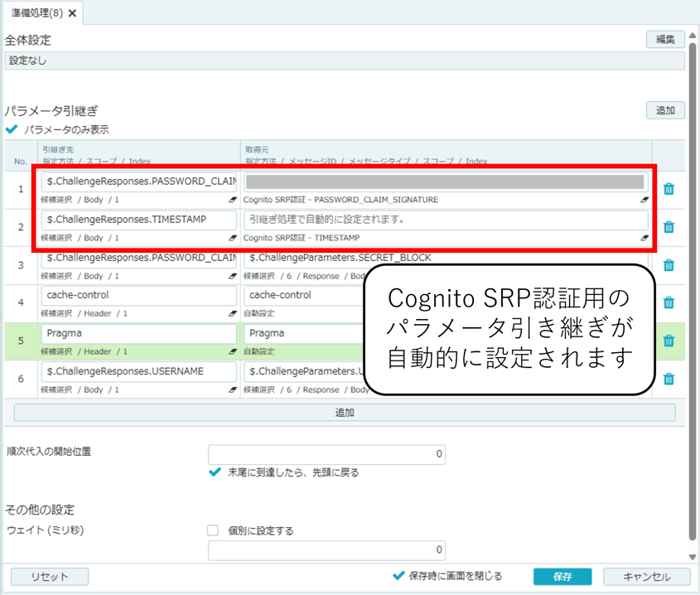
Task: Delete Pragma row 5 with trash icon
Action: point(669,341)
